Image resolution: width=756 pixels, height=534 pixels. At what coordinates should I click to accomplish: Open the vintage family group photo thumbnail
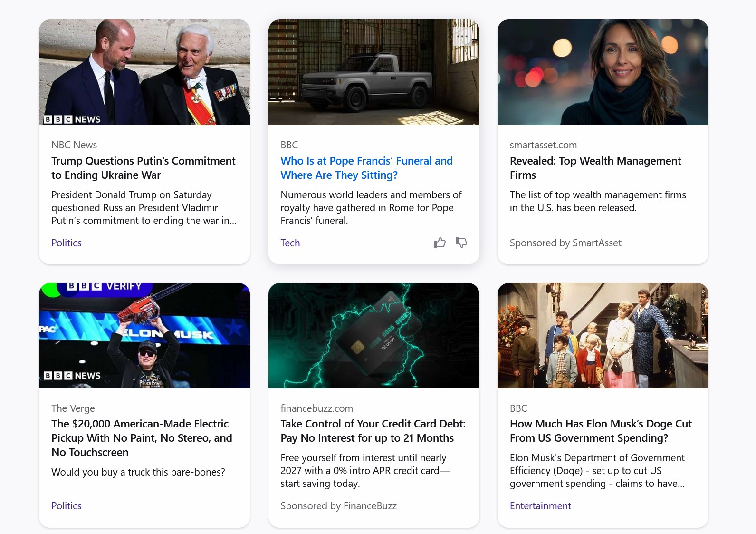click(x=603, y=336)
